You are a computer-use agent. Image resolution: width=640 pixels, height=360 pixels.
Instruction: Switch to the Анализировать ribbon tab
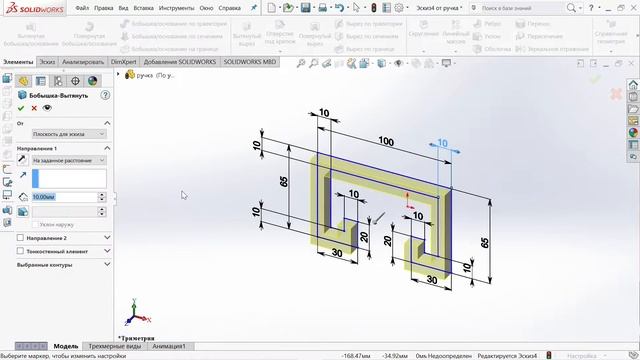tap(83, 62)
